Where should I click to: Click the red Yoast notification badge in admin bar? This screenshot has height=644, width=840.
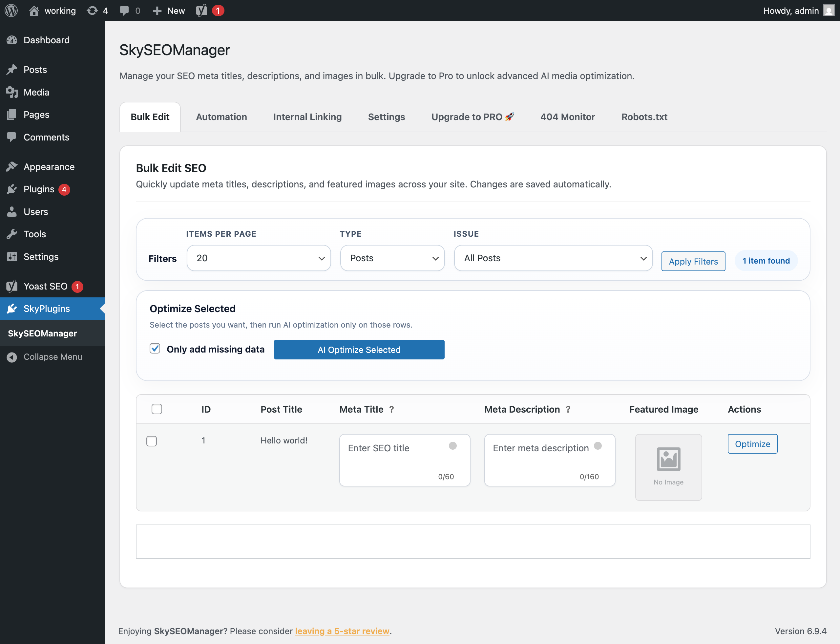tap(218, 11)
